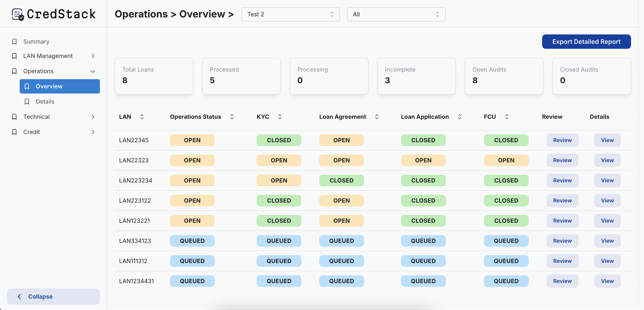Image resolution: width=644 pixels, height=310 pixels.
Task: Switch to the Details page under Operations
Action: [x=45, y=101]
